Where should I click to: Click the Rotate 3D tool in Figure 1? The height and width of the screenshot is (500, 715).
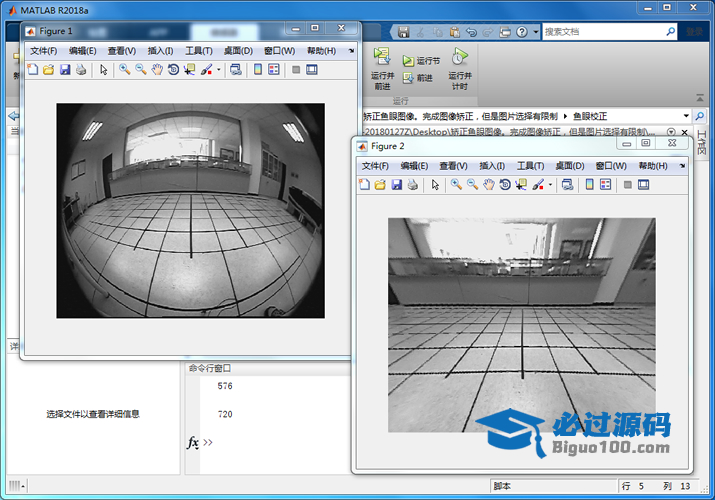(x=173, y=70)
